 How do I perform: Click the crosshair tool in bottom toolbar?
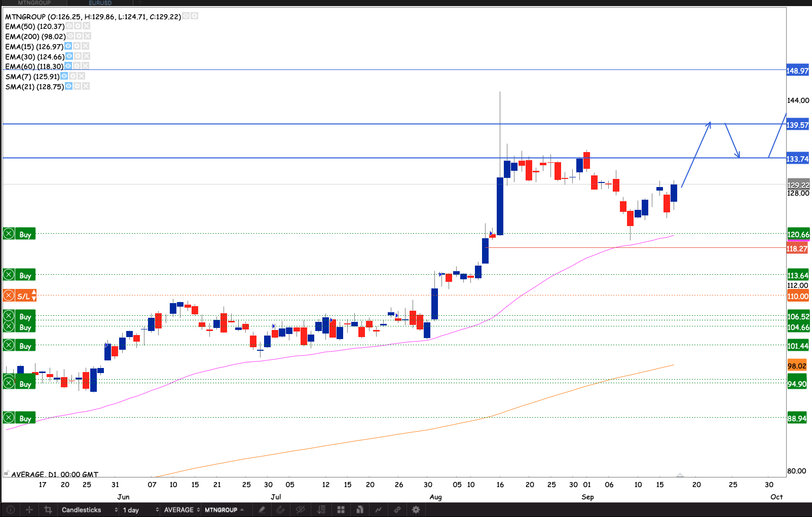click(x=29, y=510)
